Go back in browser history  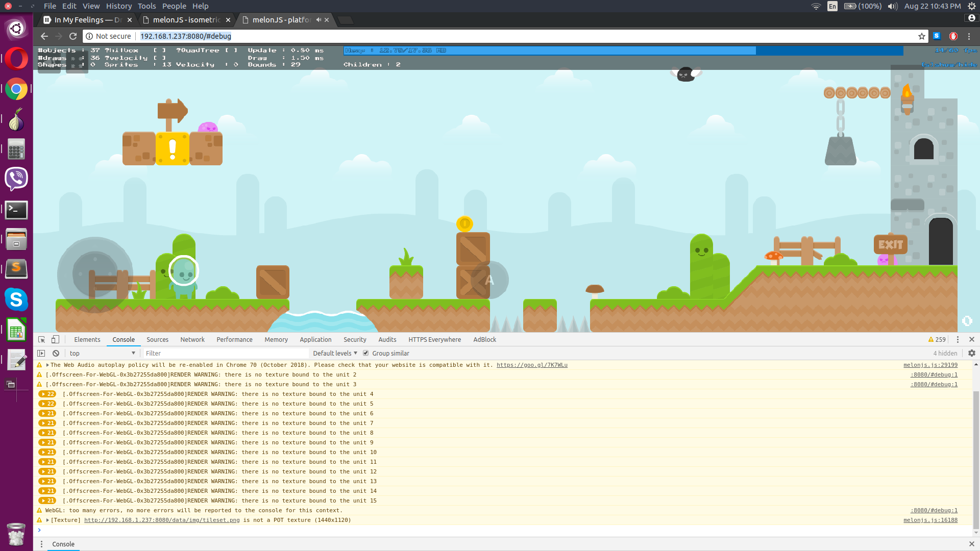coord(44,36)
